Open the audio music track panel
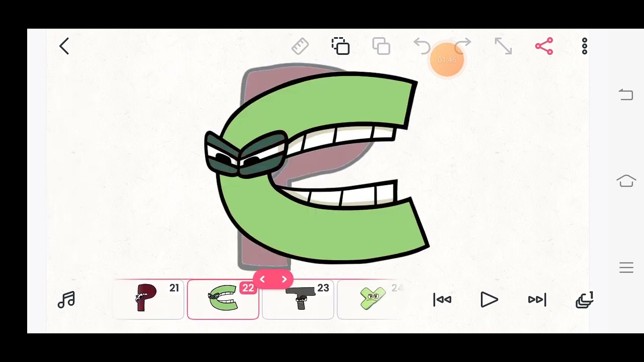Screen dimensions: 644x362 click(x=66, y=300)
